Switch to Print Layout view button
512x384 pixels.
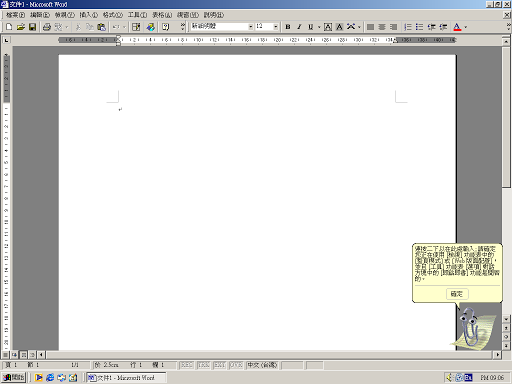coord(24,355)
